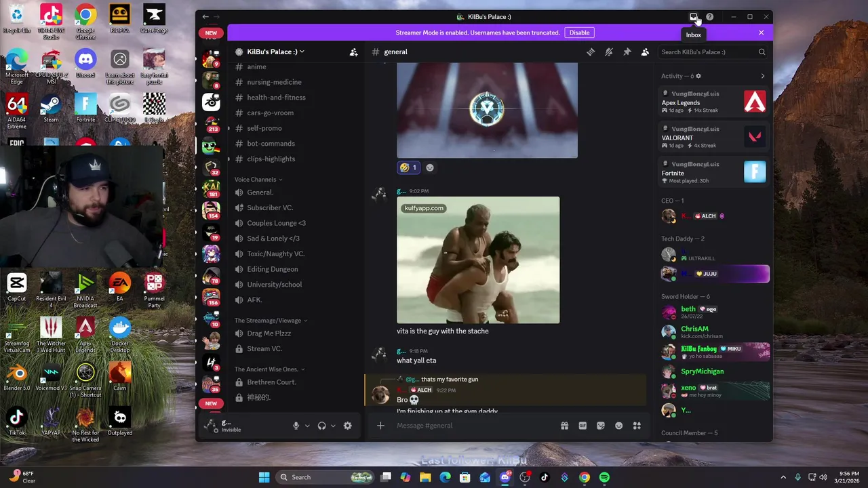Image resolution: width=868 pixels, height=488 pixels.
Task: Open the apps icon in message bar
Action: click(637, 426)
